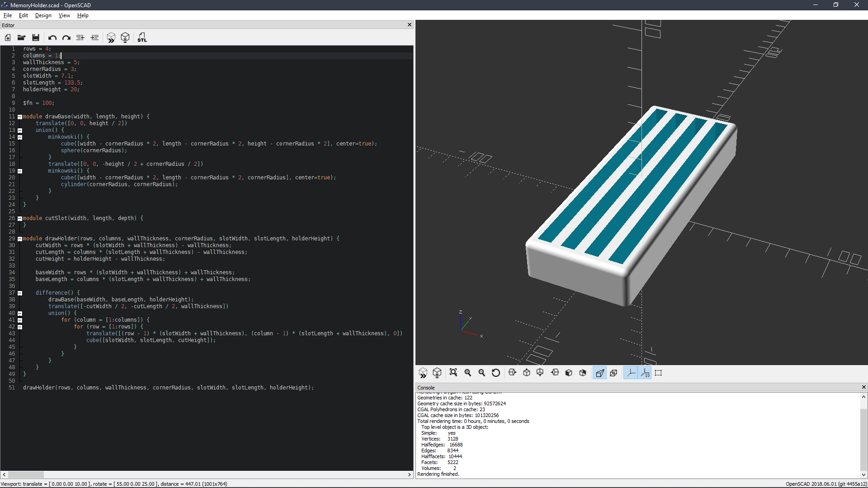Toggle Show Axes button
Image resolution: width=868 pixels, height=488 pixels.
click(631, 373)
